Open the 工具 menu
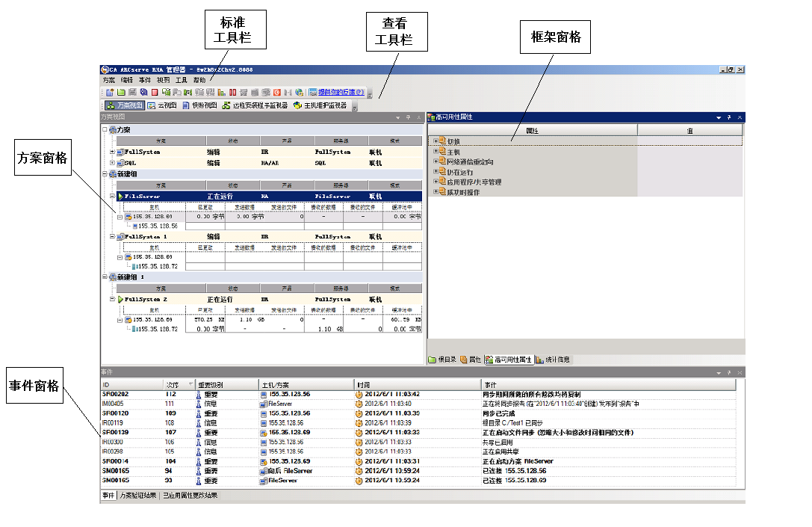The width and height of the screenshot is (812, 527). tap(182, 80)
